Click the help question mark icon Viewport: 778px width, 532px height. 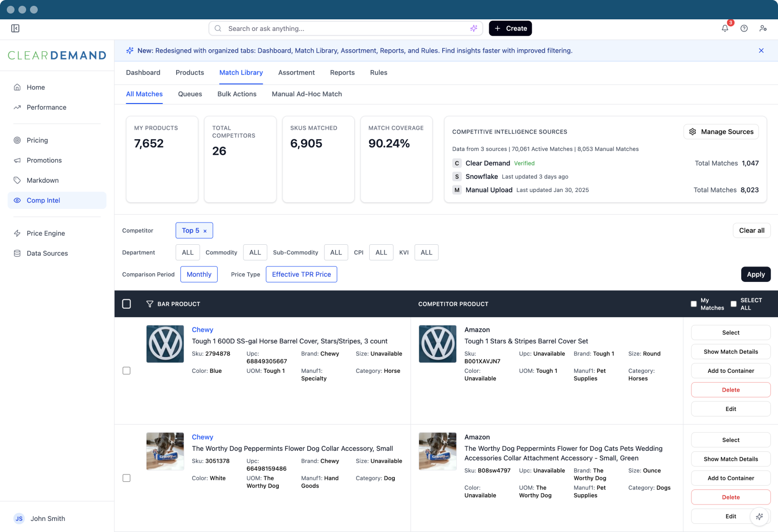pyautogui.click(x=744, y=29)
